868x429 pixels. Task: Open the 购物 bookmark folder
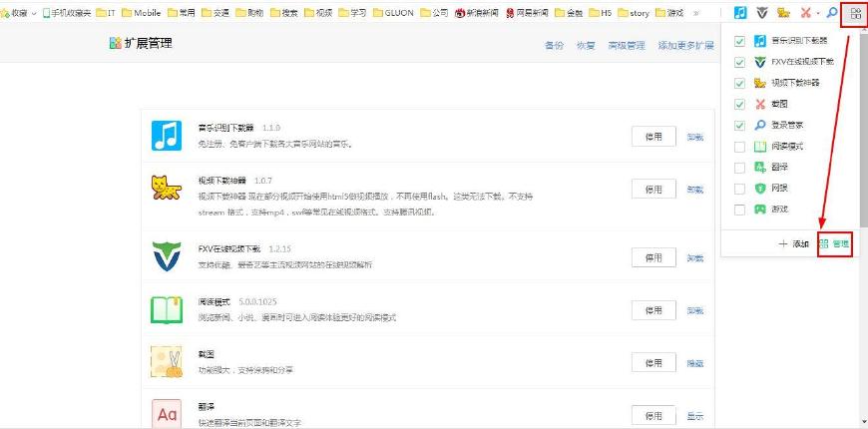pyautogui.click(x=249, y=13)
